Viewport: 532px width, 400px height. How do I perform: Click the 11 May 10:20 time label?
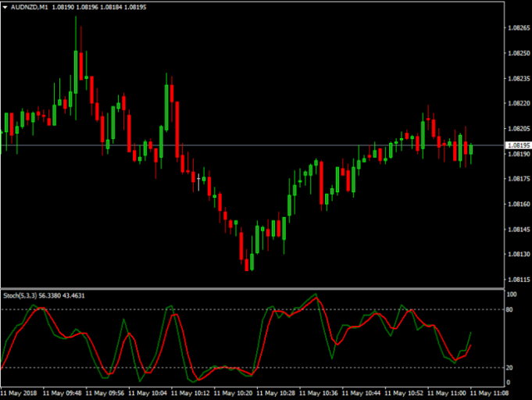tap(233, 393)
